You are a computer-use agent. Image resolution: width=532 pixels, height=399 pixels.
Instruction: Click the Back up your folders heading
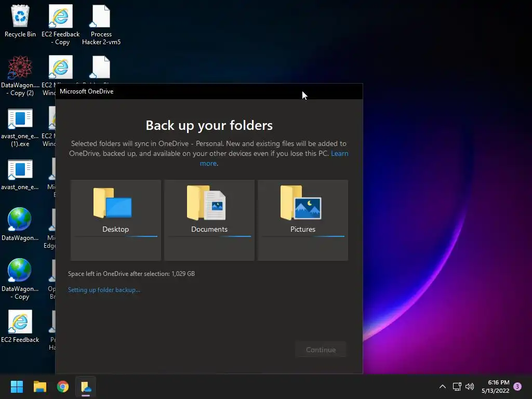[x=209, y=126]
